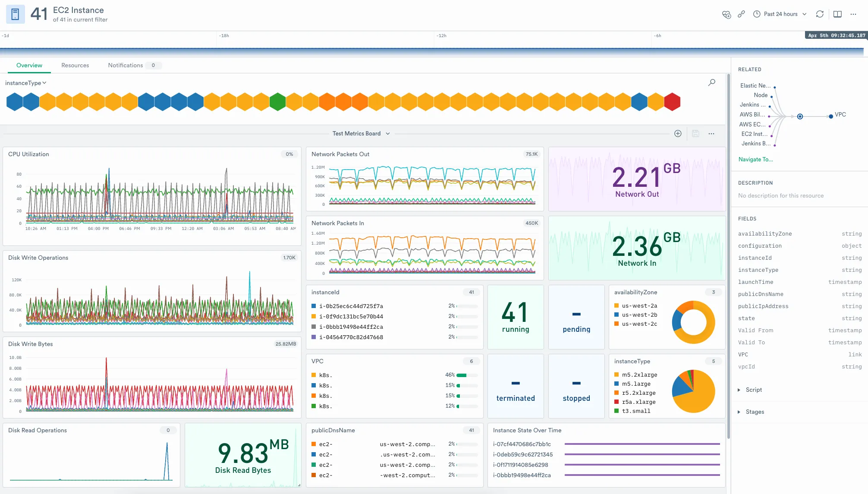Select instance i-0f9dc131bc5e70b44
The height and width of the screenshot is (494, 868).
tap(394, 317)
